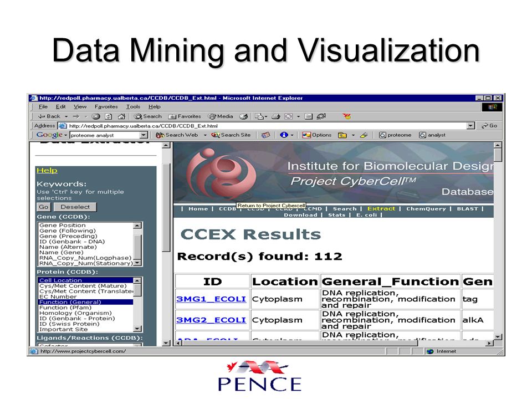Open the Google logo dropdown menu
Screen dimensions: 532x399
(65, 135)
